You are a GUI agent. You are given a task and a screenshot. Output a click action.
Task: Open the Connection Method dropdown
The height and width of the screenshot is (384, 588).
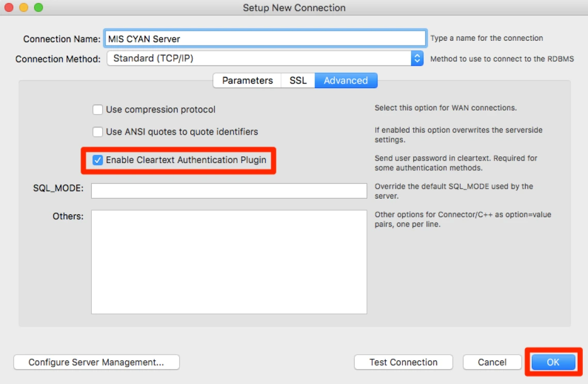(x=265, y=58)
